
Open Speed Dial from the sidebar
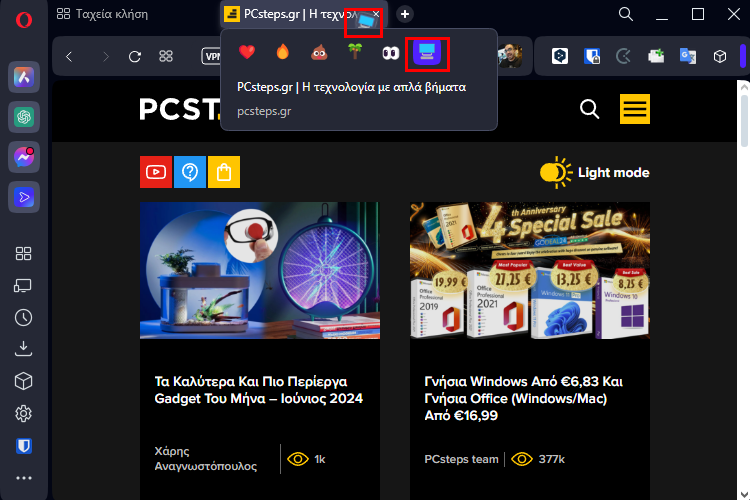[23, 254]
